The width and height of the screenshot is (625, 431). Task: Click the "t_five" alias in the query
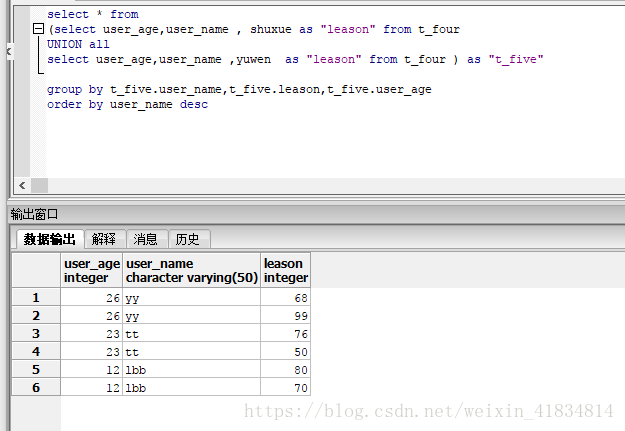516,59
